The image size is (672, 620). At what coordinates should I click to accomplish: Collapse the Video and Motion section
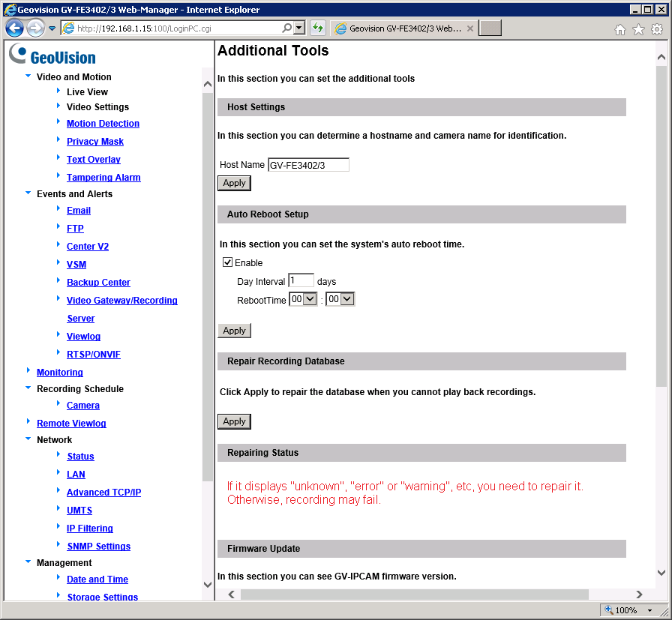pos(28,76)
